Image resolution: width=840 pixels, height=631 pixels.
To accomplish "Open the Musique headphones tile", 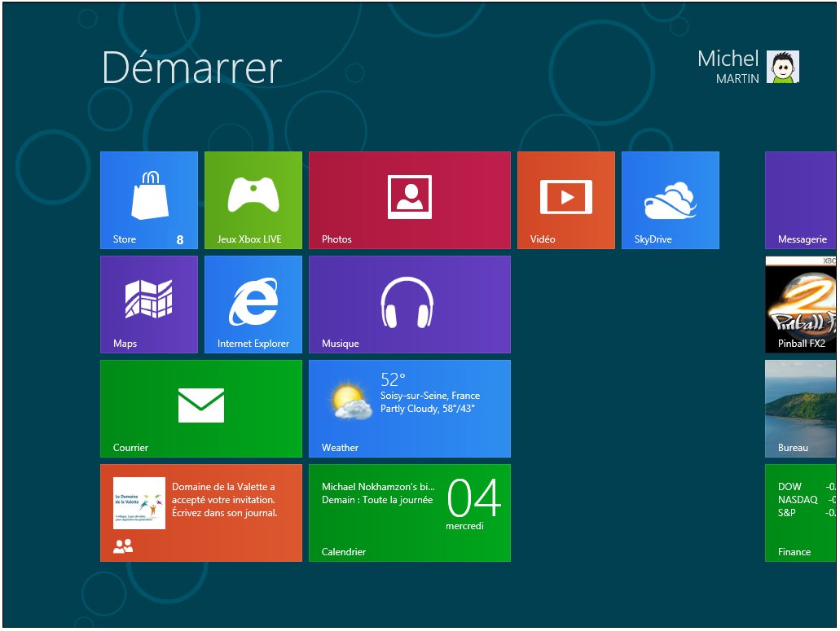I will click(409, 305).
